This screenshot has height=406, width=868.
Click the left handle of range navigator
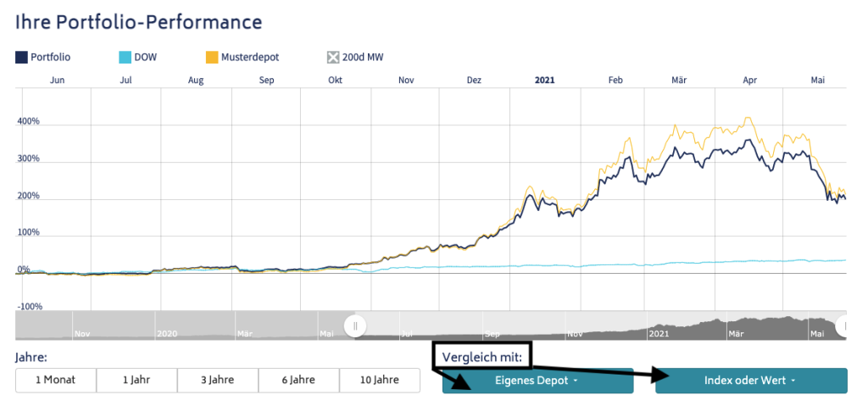click(x=356, y=325)
